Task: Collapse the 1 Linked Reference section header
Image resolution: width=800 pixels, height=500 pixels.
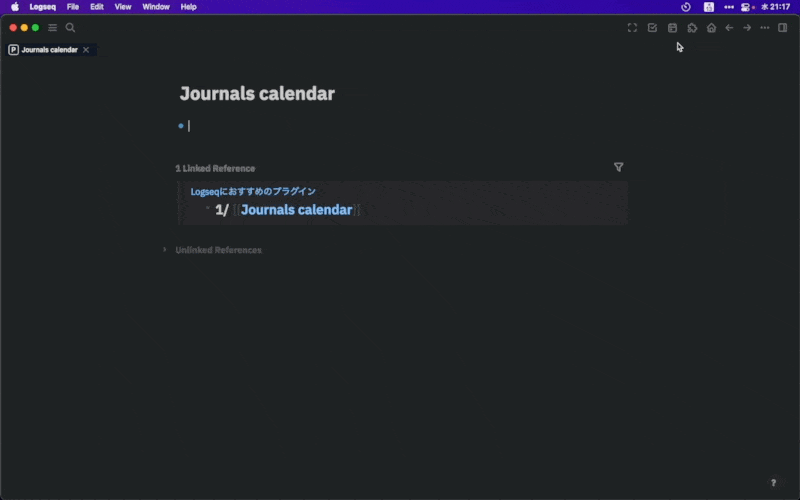Action: coord(215,168)
